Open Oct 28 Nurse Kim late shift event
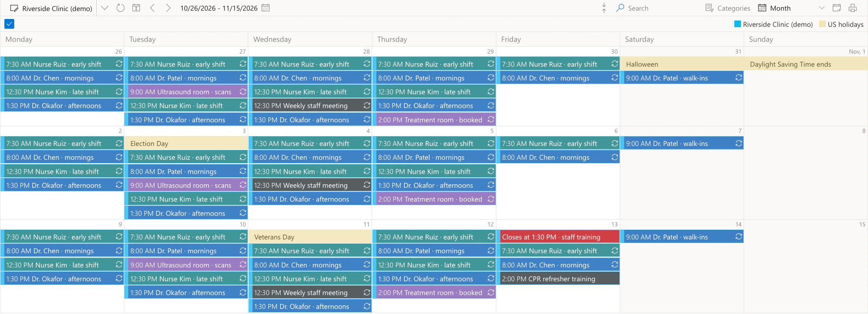The image size is (868, 314). [310, 92]
